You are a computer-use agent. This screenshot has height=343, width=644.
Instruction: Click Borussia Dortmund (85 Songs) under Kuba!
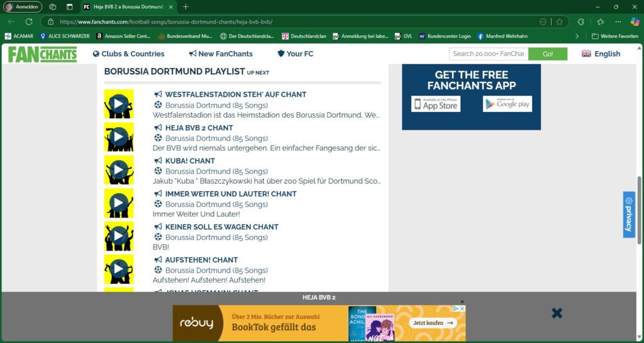(x=216, y=171)
